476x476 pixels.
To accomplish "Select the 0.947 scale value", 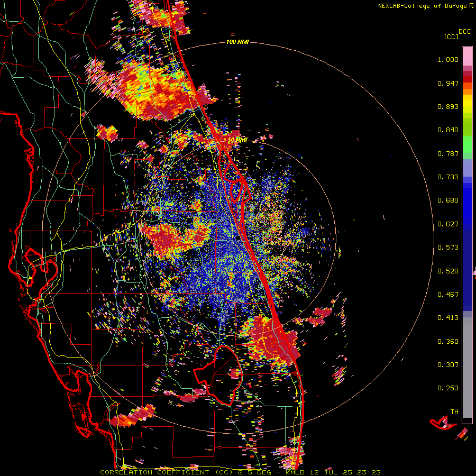I will (x=448, y=83).
